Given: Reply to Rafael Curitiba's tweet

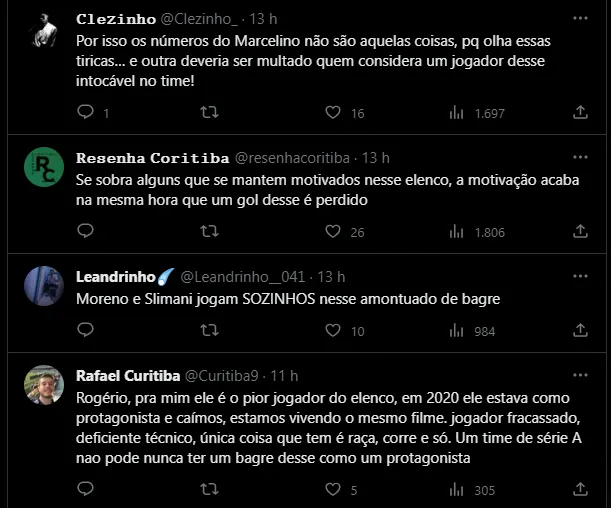Looking at the screenshot, I should pos(86,490).
